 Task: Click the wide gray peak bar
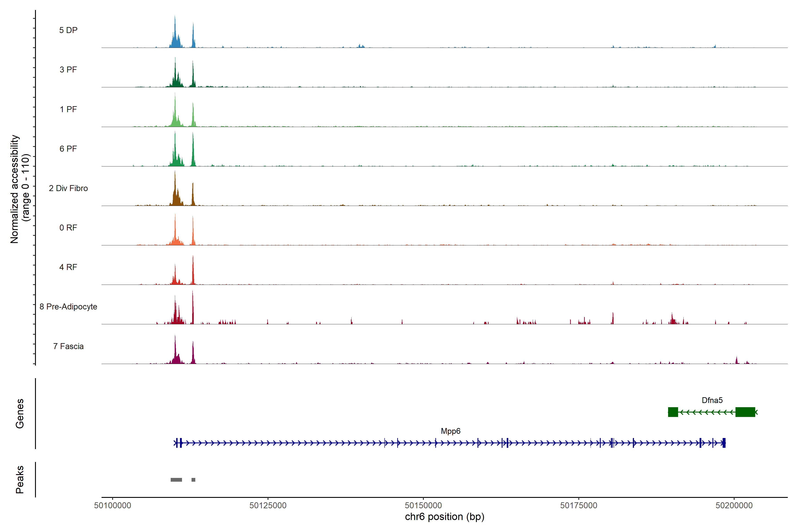(176, 480)
